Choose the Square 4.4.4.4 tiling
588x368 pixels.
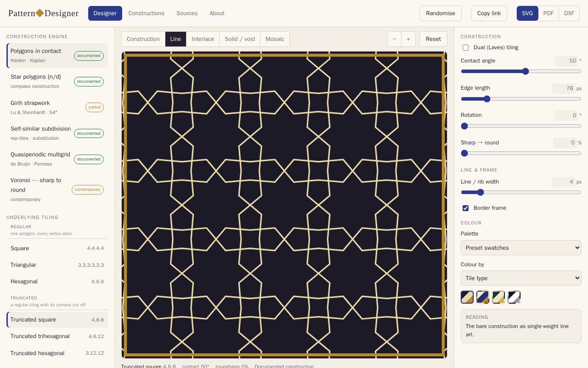tap(57, 248)
